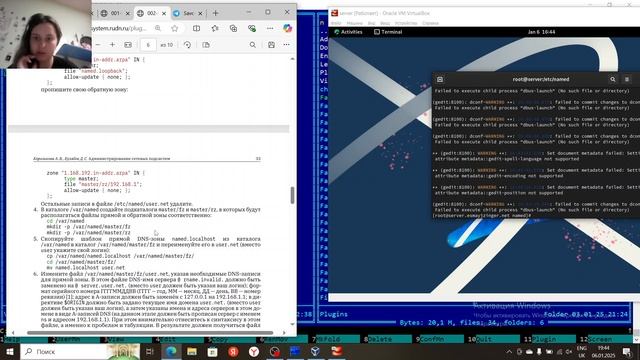The height and width of the screenshot is (360, 640).
Task: Click the zoom magnifier icon in address bar
Action: [158, 28]
